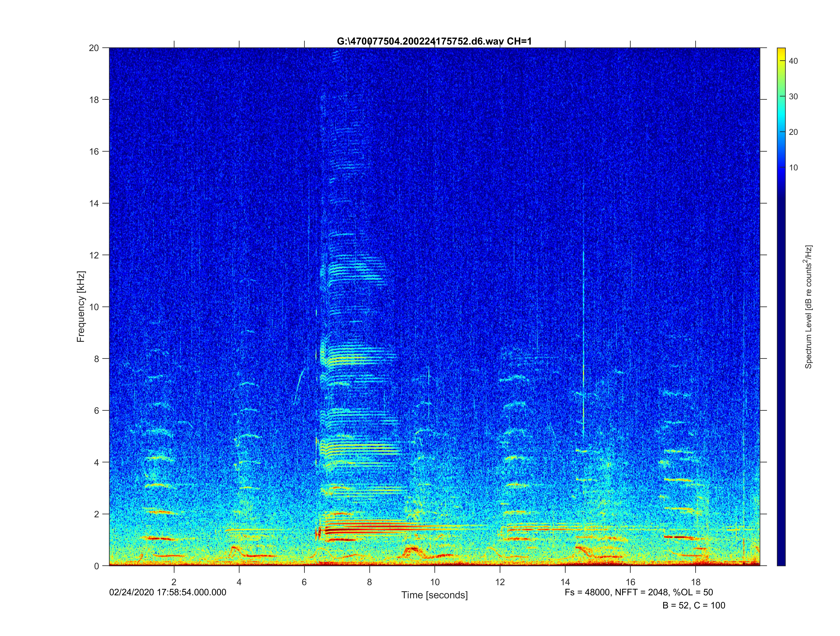Click the 6 kHz frequency tick label
Screen dimensions: 840x636
tap(96, 411)
